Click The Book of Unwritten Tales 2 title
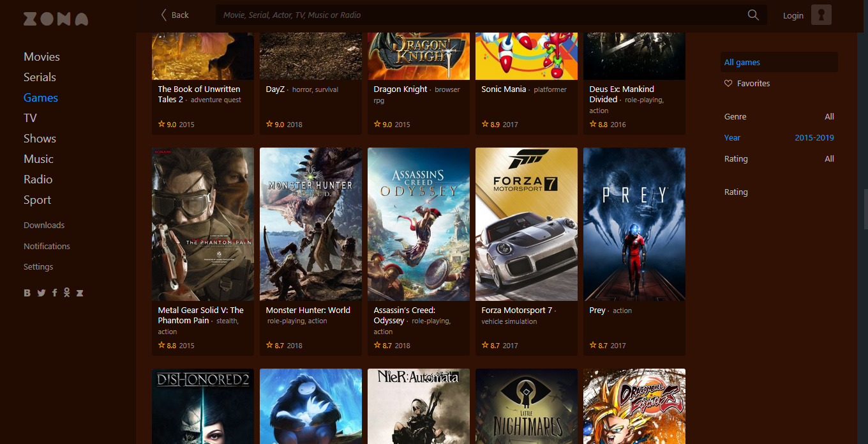This screenshot has width=868, height=444. point(199,94)
